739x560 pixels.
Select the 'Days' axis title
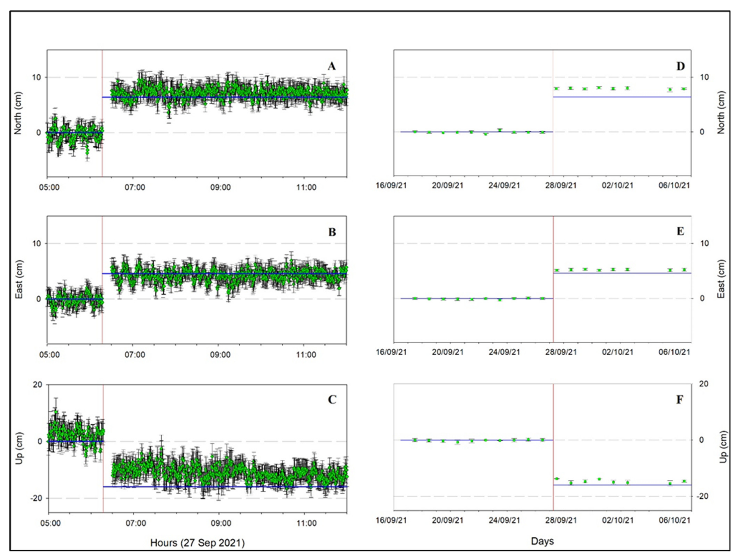pos(542,541)
